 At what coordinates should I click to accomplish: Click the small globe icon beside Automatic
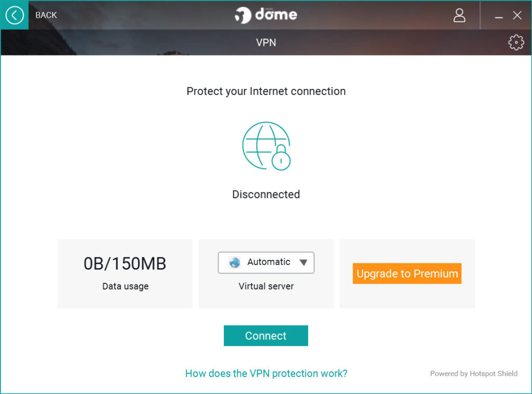pyautogui.click(x=234, y=262)
